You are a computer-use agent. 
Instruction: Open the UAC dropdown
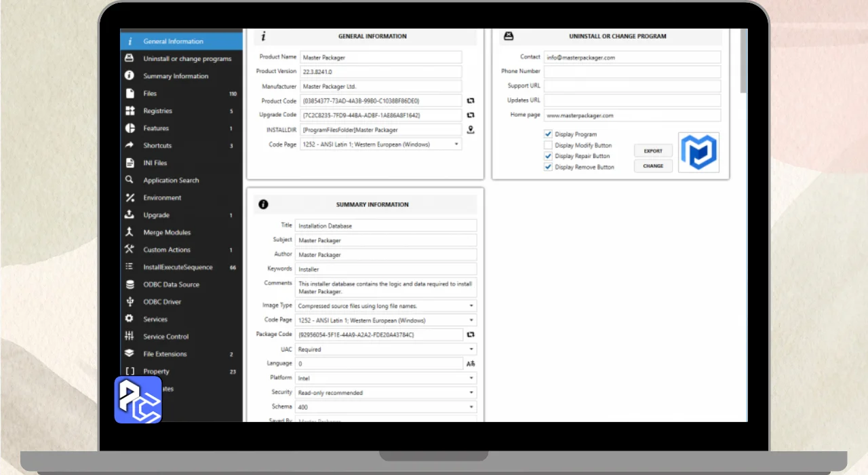click(387, 349)
